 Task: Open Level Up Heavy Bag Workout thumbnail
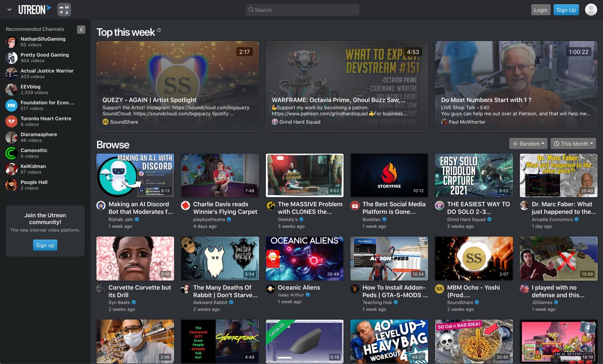[x=389, y=342]
